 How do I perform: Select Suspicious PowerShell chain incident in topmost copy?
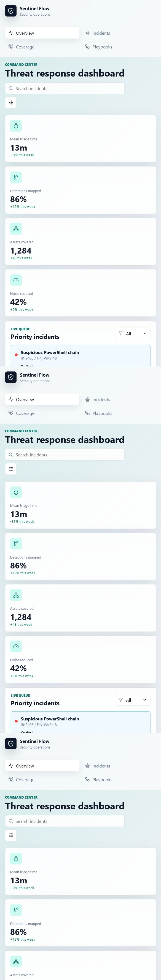pyautogui.click(x=80, y=356)
